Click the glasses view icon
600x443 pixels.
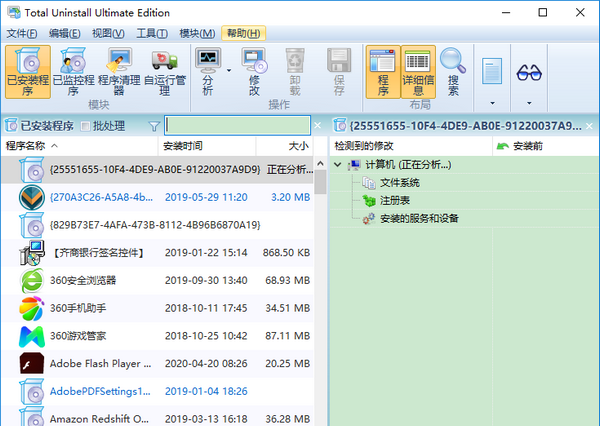click(x=529, y=72)
